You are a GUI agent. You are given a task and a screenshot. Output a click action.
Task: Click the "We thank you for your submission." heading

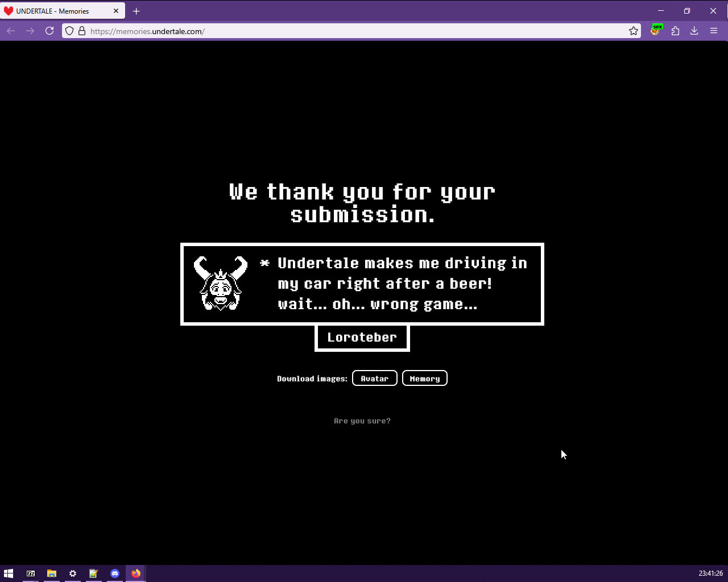pos(362,203)
